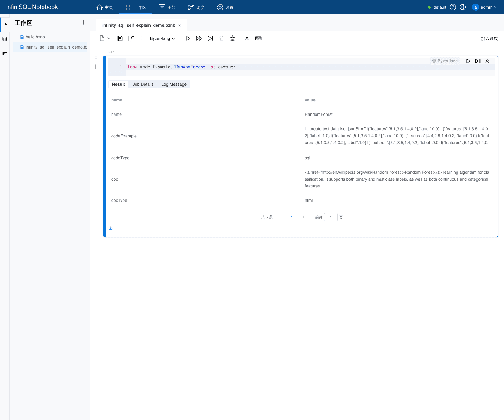Click the cell Byzer-lang language label
The height and width of the screenshot is (420, 504).
click(x=445, y=61)
